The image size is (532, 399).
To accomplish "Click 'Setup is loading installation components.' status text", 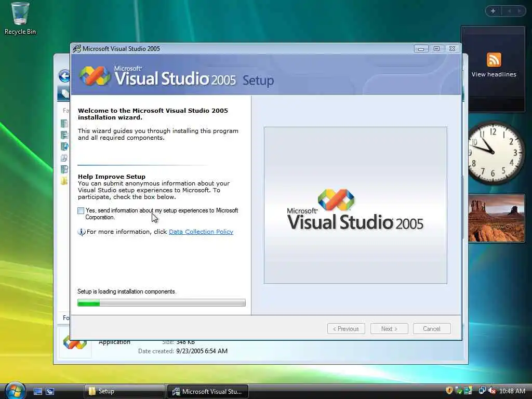I will coord(127,291).
